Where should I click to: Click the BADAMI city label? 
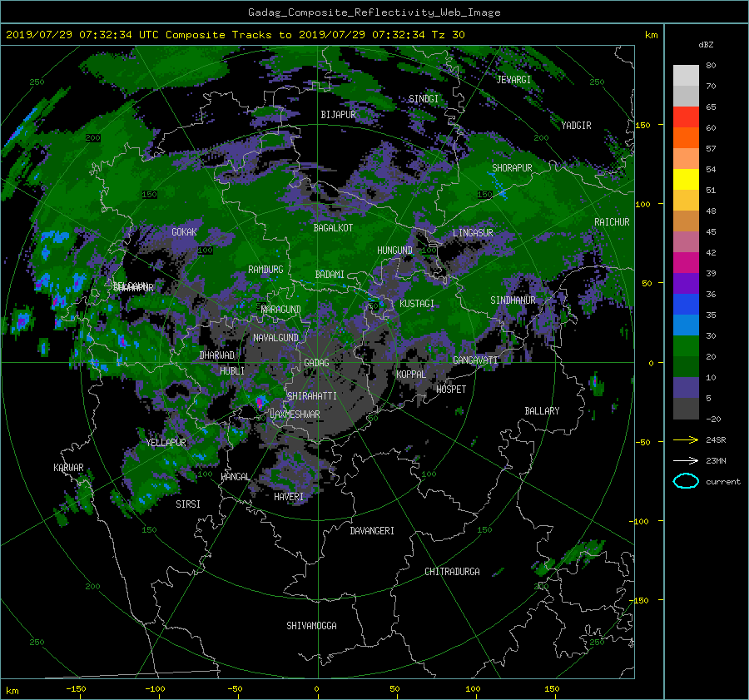(330, 275)
